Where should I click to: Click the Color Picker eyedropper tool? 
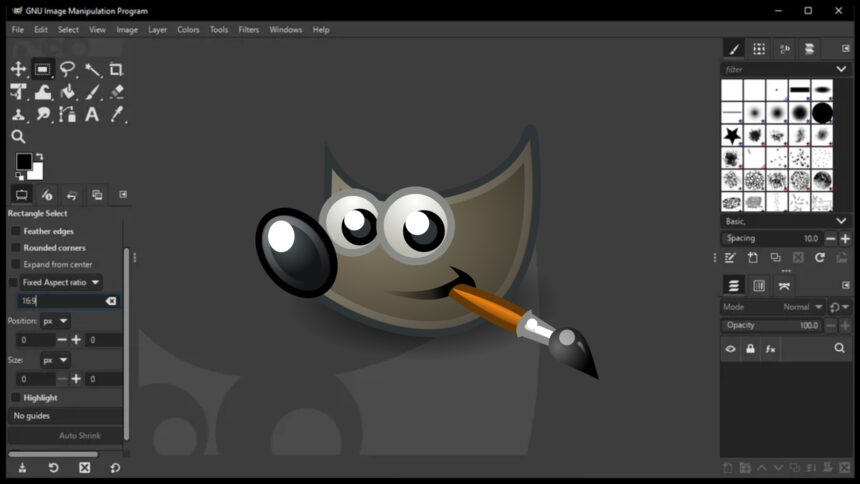pyautogui.click(x=116, y=114)
